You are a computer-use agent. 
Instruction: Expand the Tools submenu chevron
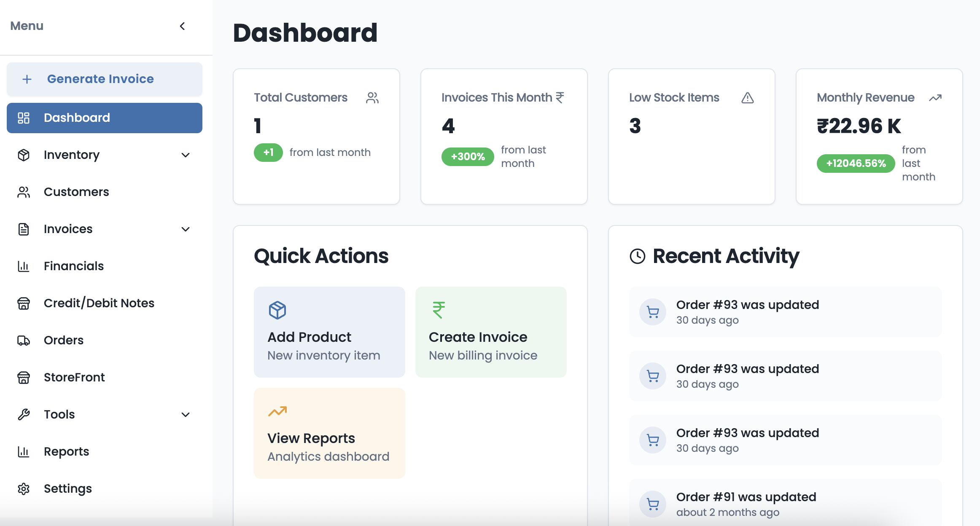click(186, 415)
